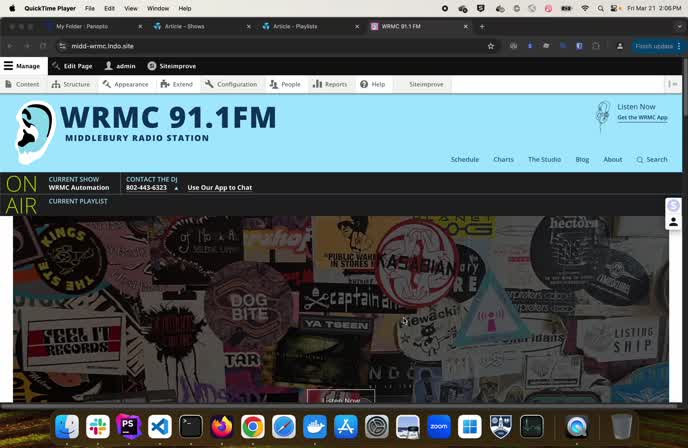
Task: Open Siteimprove in the gray admin tray
Action: click(x=426, y=84)
